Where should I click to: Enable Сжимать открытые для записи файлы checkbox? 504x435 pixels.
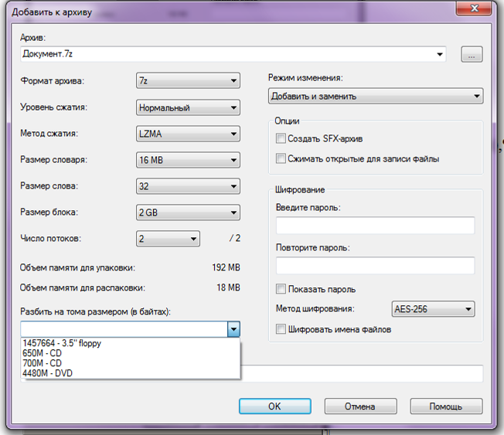tap(281, 158)
